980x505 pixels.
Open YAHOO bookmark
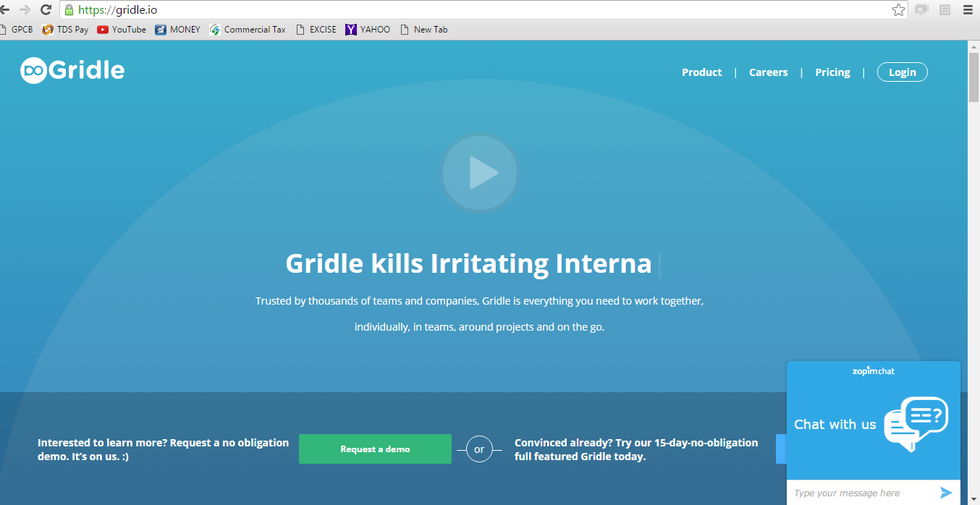(x=368, y=30)
